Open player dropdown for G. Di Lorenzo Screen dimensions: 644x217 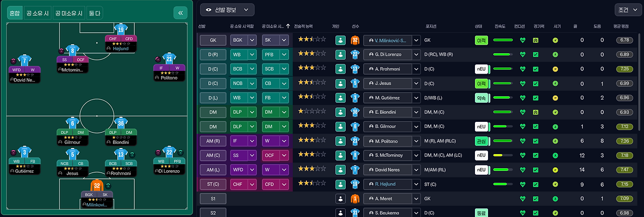416,54
